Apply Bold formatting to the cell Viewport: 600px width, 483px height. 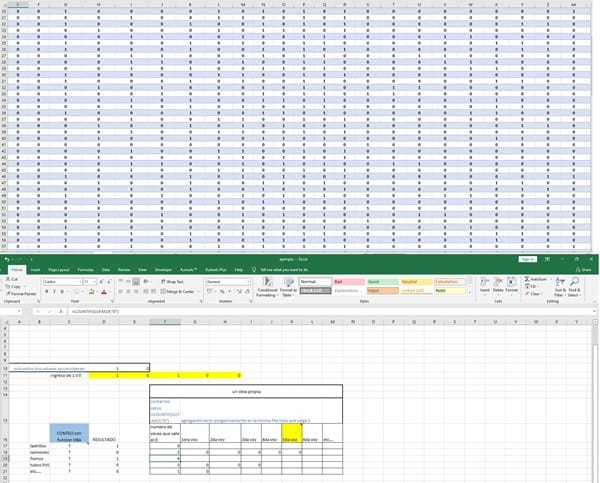pos(46,291)
